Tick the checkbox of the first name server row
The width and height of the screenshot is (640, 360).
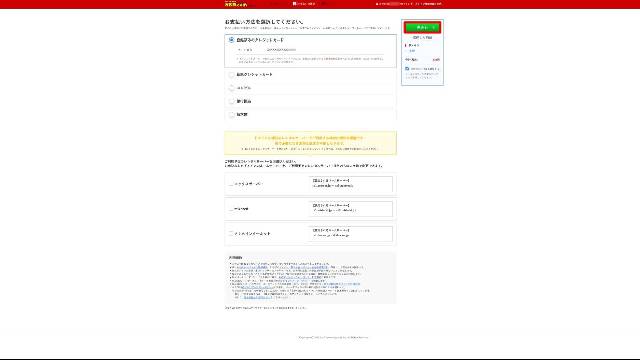[231, 184]
